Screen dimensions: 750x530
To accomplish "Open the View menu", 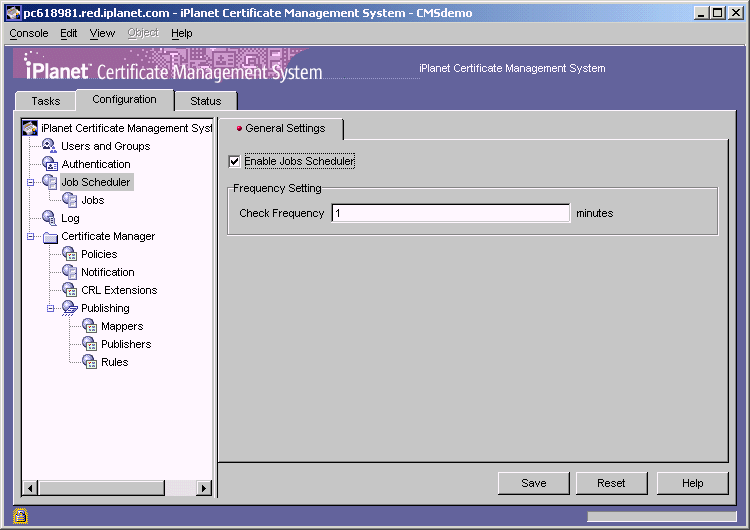I will click(x=102, y=33).
